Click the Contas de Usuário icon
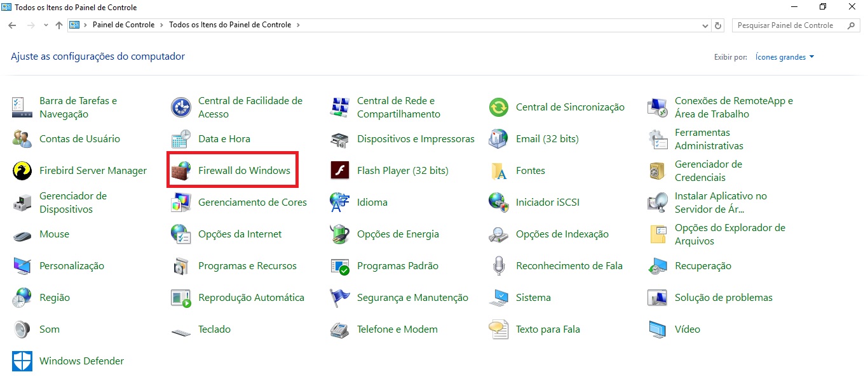Screen dimensions: 868x379 [x=22, y=139]
